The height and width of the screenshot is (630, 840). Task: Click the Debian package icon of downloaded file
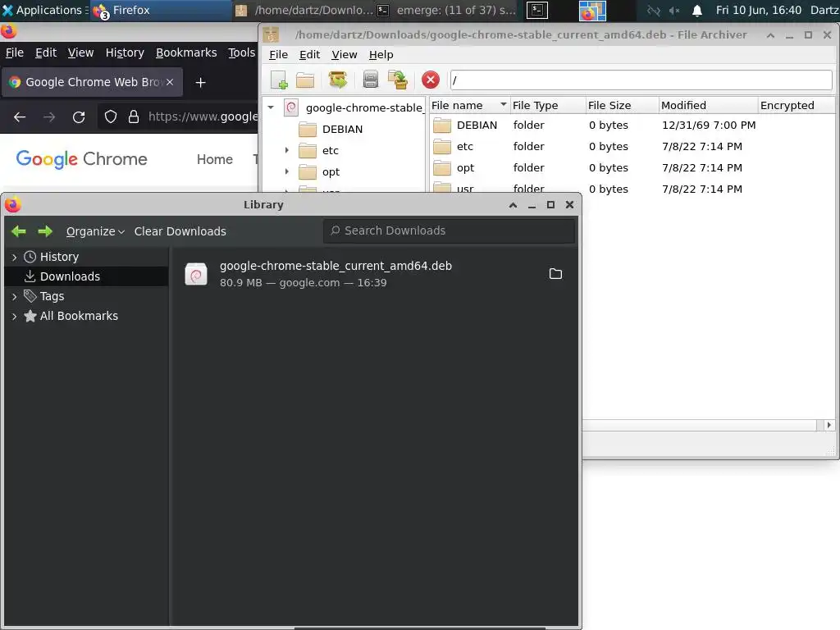[x=196, y=274]
